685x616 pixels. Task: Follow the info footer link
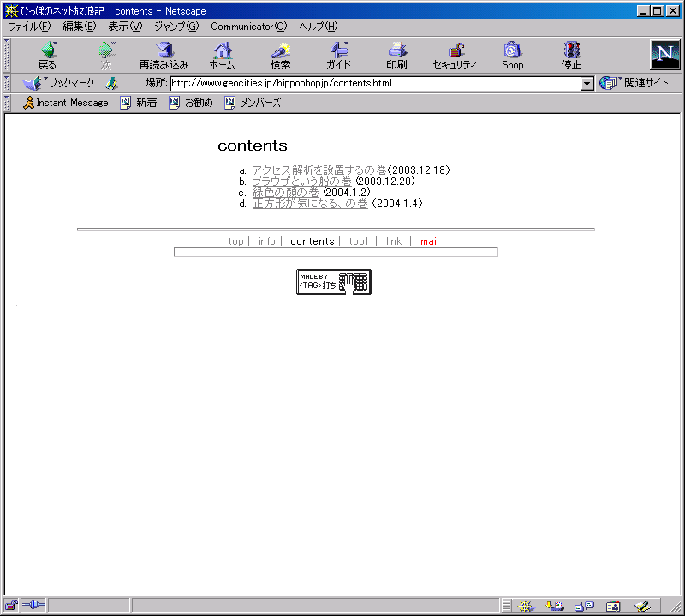tap(267, 241)
